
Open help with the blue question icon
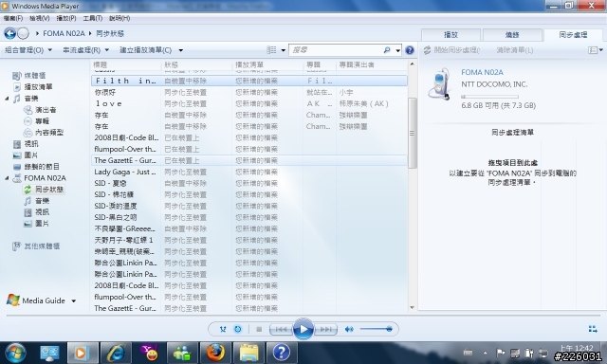tap(410, 50)
